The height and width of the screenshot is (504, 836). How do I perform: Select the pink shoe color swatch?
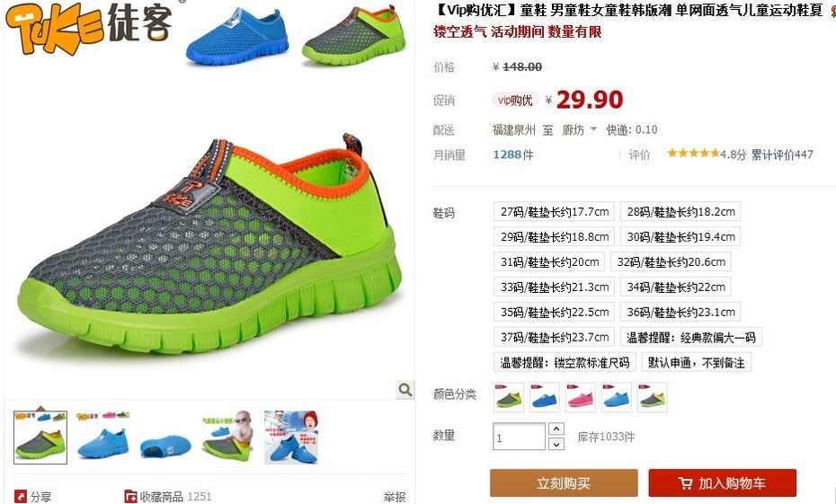coord(580,397)
